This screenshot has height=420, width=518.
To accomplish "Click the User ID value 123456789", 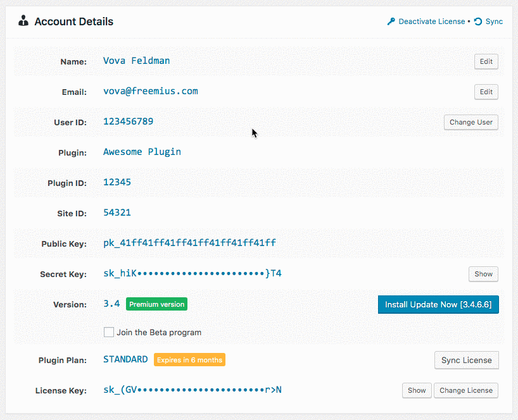I will click(128, 121).
